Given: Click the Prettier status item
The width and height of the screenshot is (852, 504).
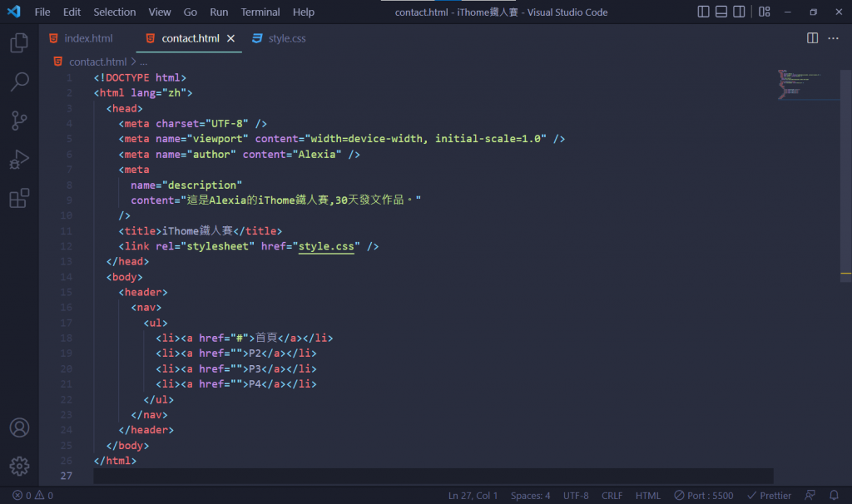Looking at the screenshot, I should pyautogui.click(x=769, y=496).
